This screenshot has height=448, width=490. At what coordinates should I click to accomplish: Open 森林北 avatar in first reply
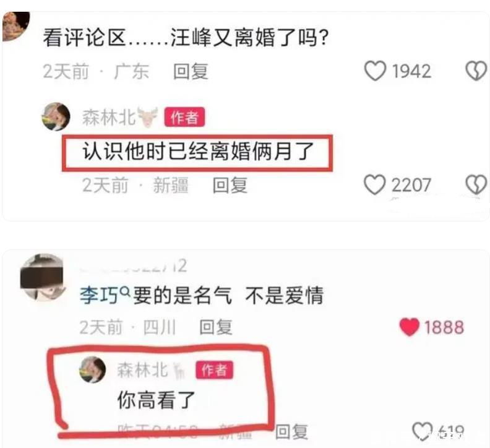tap(56, 116)
